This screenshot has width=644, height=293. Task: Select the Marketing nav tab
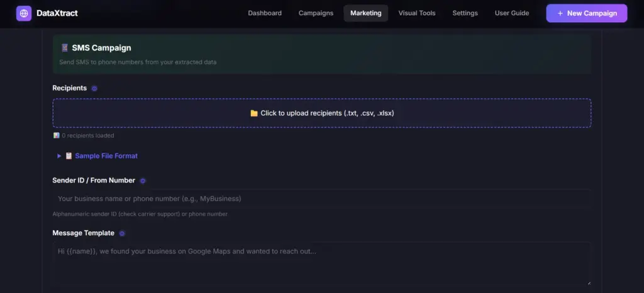tap(366, 13)
